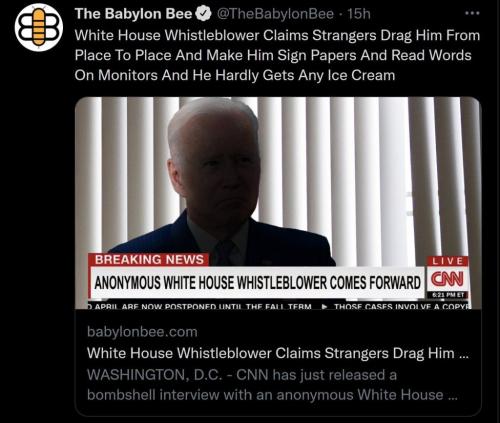Click the CNN logo in the preview image

[x=447, y=279]
